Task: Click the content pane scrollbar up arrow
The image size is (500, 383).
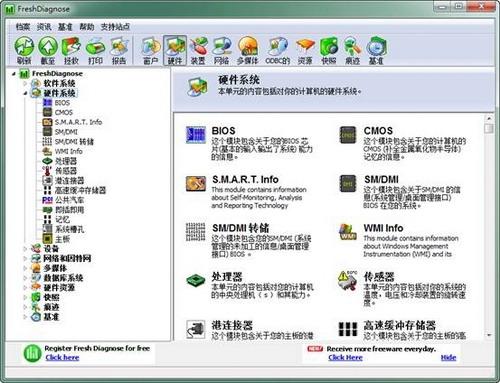Action: (x=489, y=118)
